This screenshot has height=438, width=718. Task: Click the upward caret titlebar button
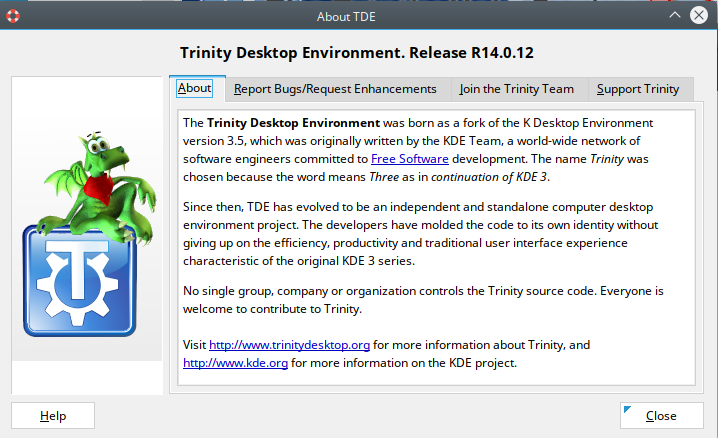pyautogui.click(x=673, y=14)
